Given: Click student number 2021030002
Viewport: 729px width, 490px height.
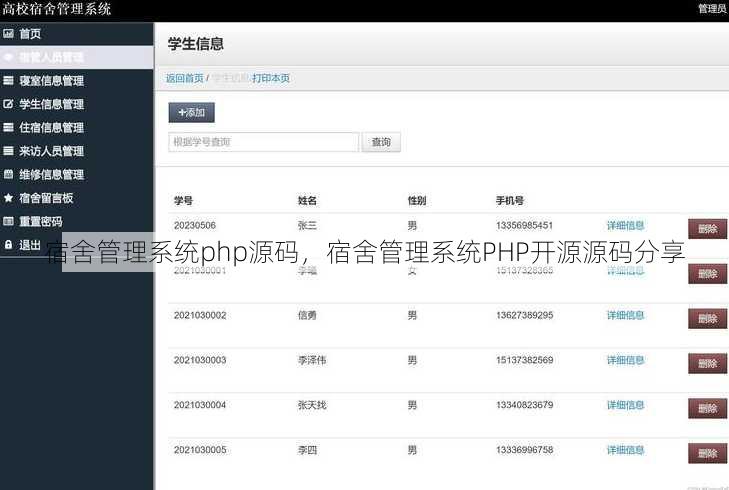Looking at the screenshot, I should [x=200, y=315].
